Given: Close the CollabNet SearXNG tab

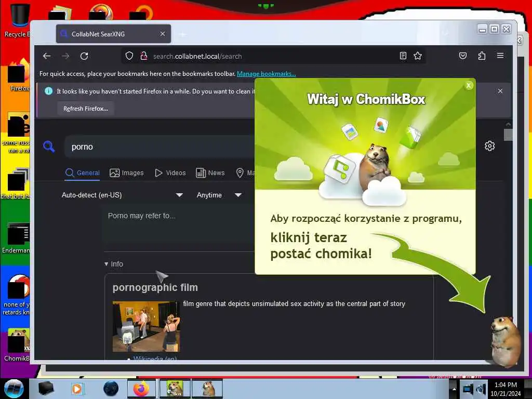Looking at the screenshot, I should (x=163, y=34).
